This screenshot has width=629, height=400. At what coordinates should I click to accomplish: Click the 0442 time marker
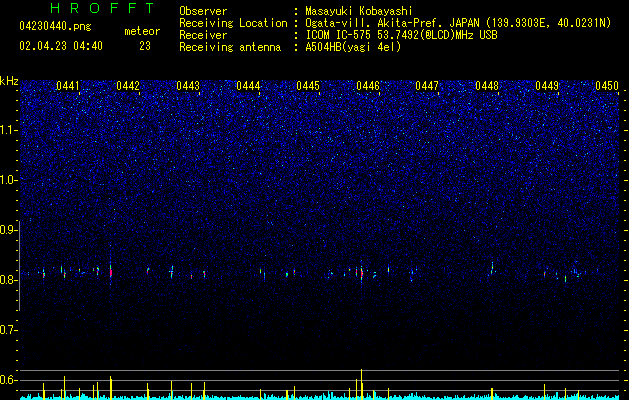(128, 86)
